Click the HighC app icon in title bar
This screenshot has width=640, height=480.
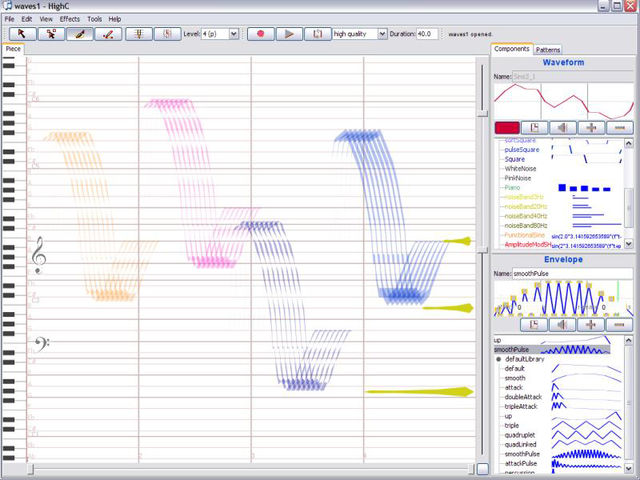[x=7, y=6]
